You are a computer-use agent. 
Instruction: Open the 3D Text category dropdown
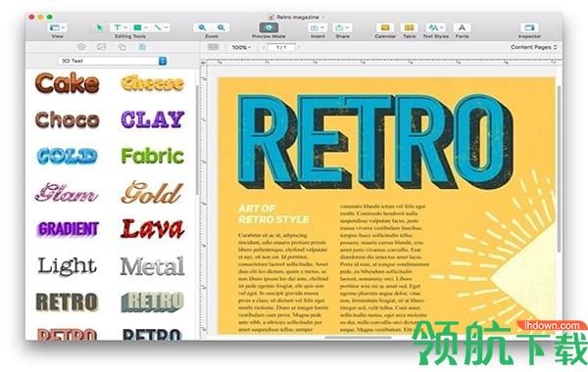[x=112, y=61]
